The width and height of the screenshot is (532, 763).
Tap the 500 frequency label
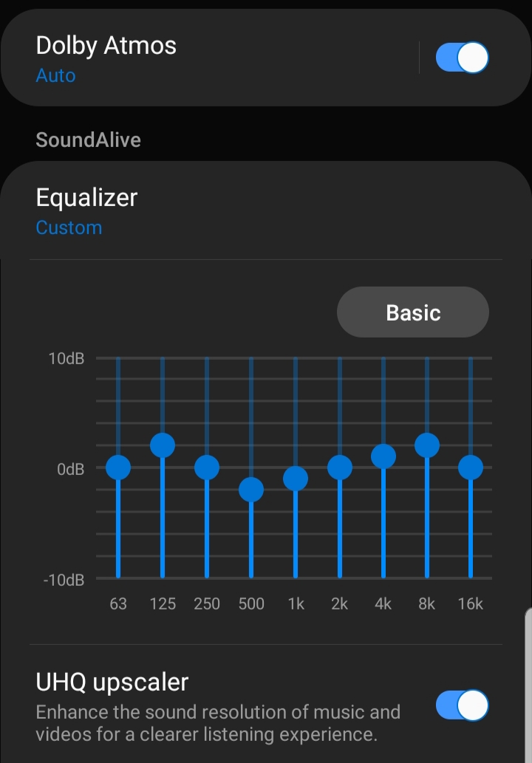pos(251,603)
